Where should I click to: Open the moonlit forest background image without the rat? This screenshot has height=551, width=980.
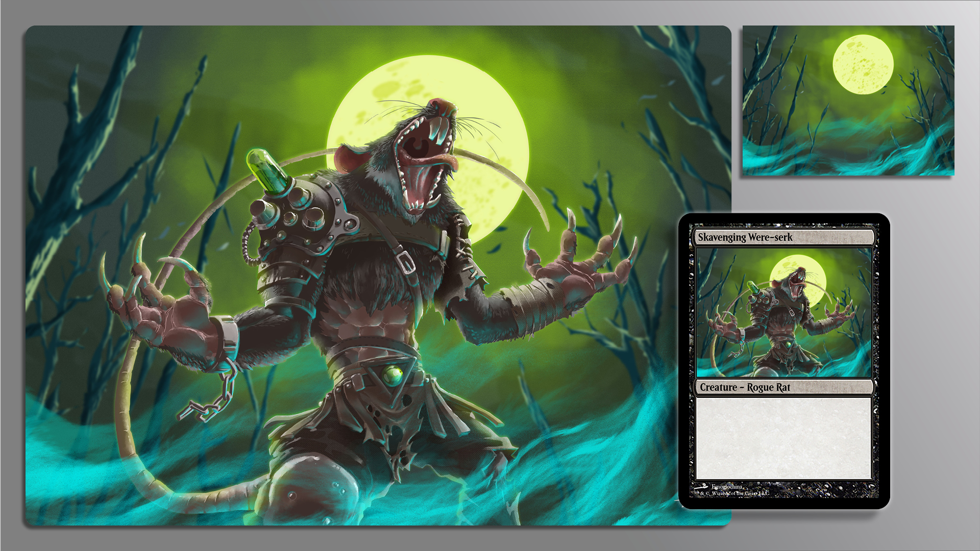(848, 101)
